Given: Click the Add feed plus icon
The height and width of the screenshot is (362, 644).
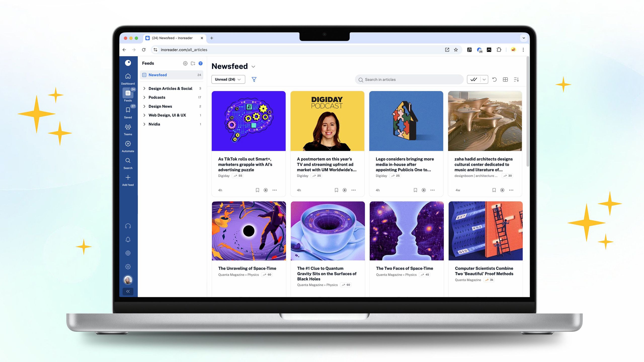Looking at the screenshot, I should (128, 177).
